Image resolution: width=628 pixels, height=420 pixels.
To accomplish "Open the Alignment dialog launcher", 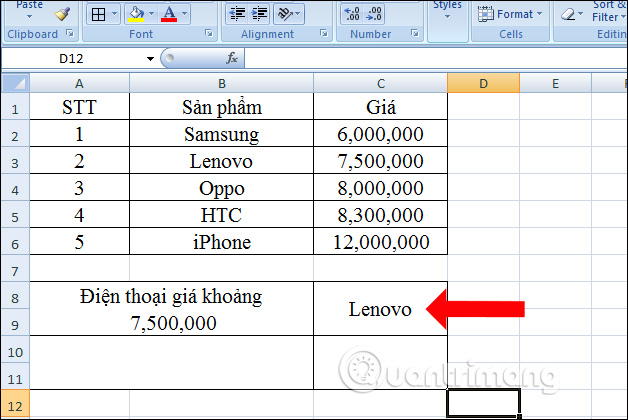I will pyautogui.click(x=324, y=33).
